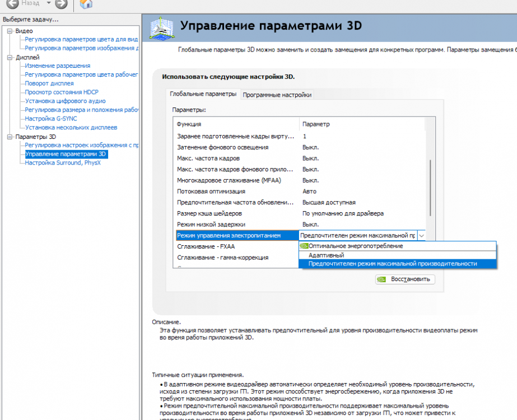Open Настройка G-SYNC in the tree
Image resolution: width=517 pixels, height=420 pixels.
click(x=50, y=119)
